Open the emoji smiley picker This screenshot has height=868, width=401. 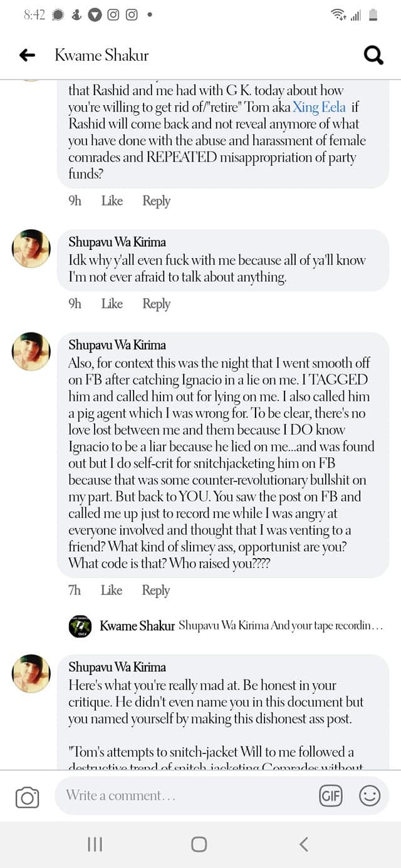370,796
